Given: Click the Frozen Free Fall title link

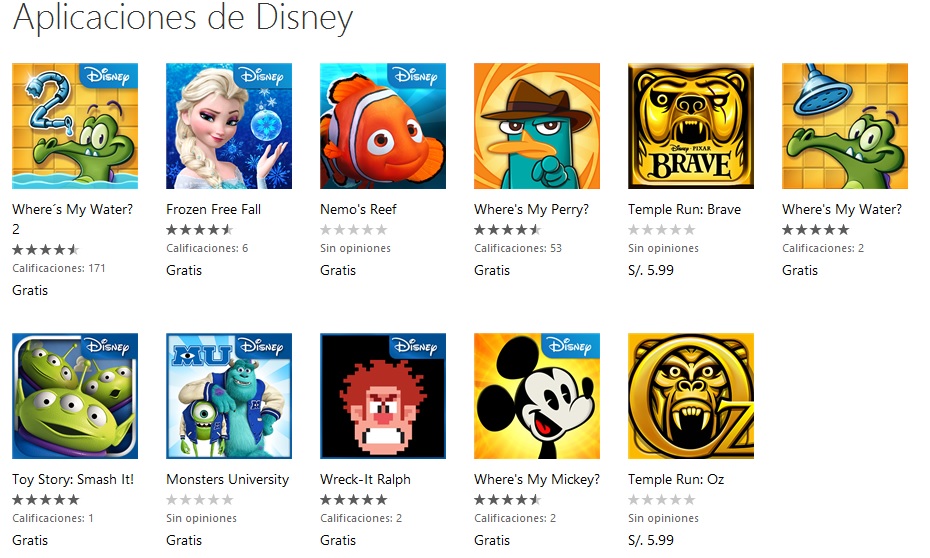Looking at the screenshot, I should click(x=214, y=209).
